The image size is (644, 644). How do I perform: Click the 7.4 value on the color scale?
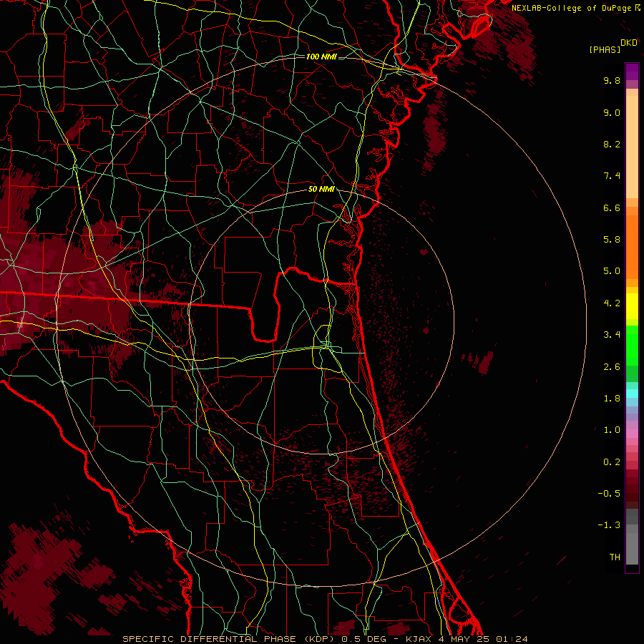[612, 176]
